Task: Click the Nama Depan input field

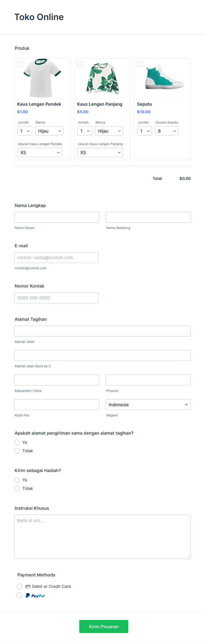Action: tap(56, 217)
